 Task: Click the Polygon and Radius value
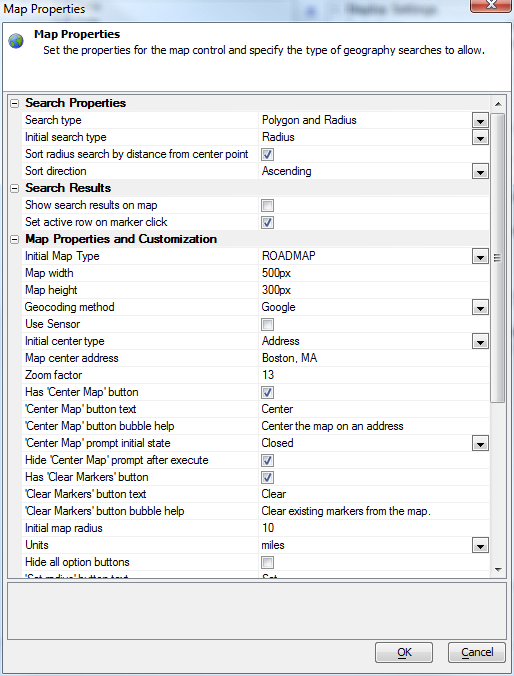309,120
